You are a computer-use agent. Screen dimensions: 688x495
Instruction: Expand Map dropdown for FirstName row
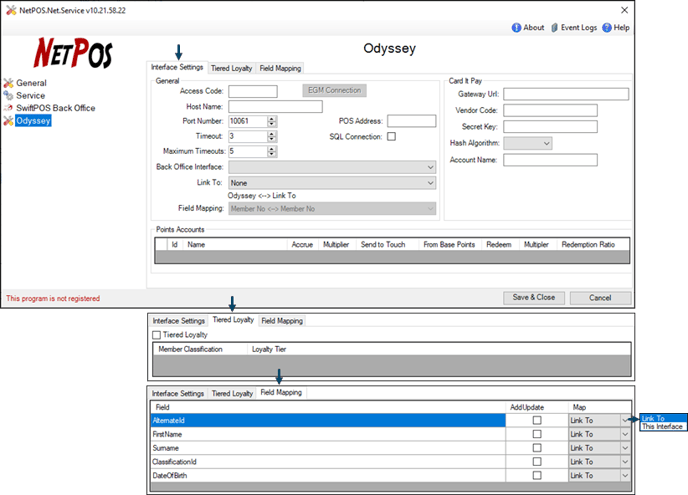coord(625,434)
